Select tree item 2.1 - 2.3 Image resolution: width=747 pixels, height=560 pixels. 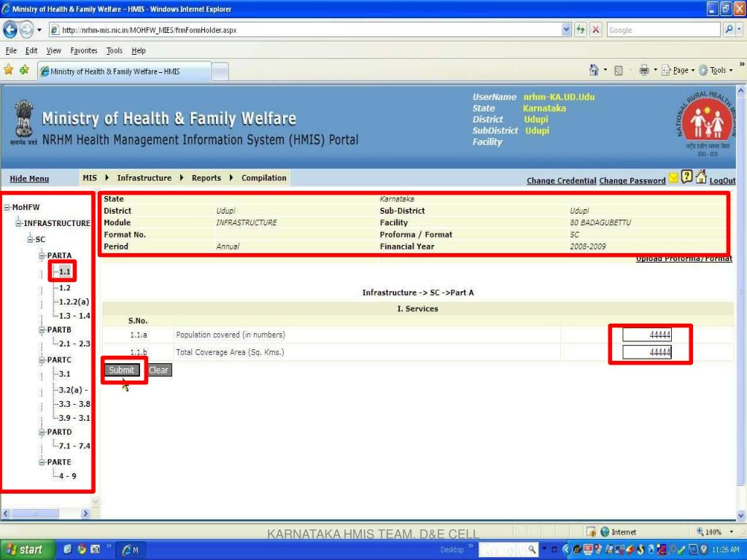click(x=74, y=343)
